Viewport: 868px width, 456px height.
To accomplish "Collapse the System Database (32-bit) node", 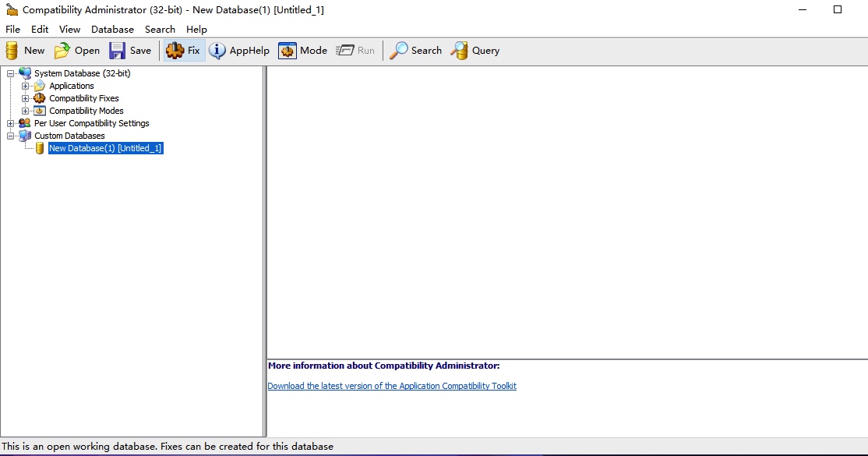I will coord(10,73).
